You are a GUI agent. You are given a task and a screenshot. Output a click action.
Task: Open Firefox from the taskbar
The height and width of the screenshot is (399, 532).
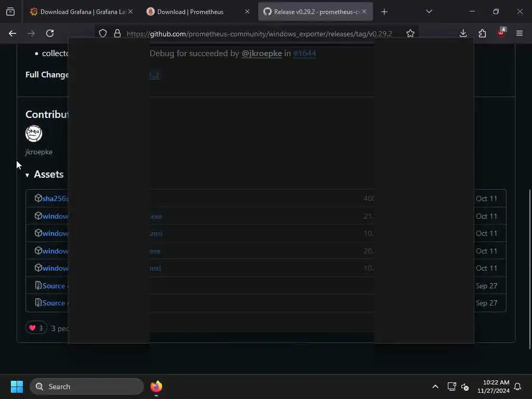point(156,387)
